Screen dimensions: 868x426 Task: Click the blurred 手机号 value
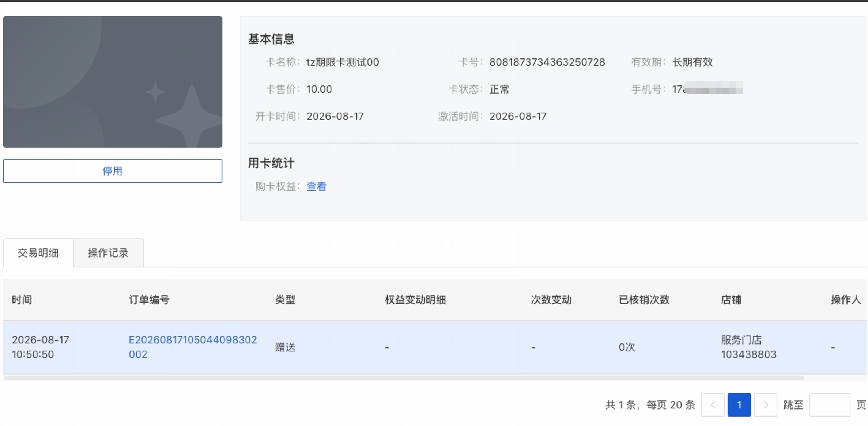coord(707,89)
